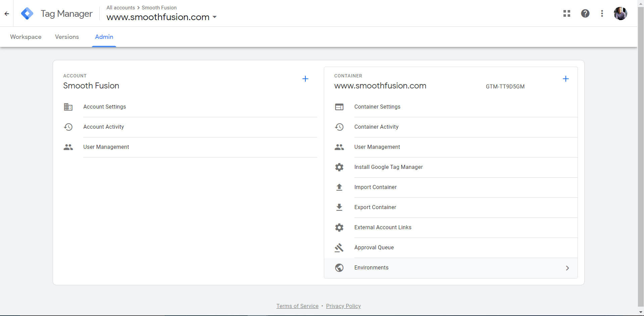The image size is (644, 316).
Task: Click the Account Settings building icon
Action: point(68,107)
